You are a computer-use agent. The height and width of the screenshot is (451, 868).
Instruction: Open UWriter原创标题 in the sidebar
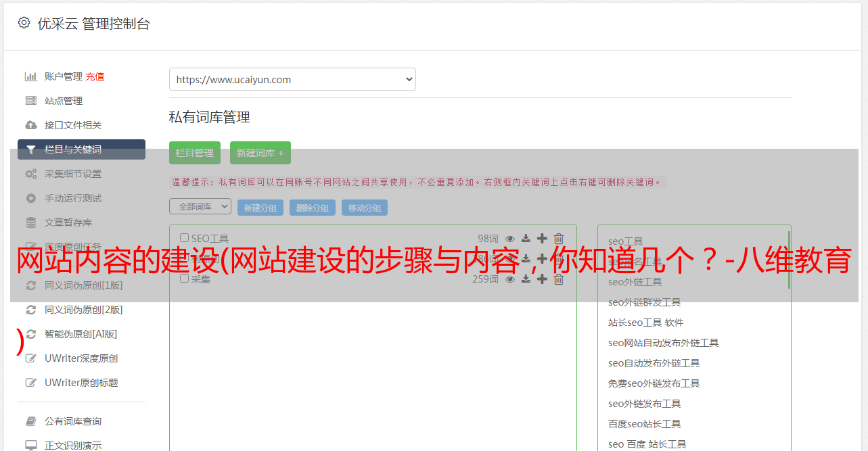coord(81,383)
